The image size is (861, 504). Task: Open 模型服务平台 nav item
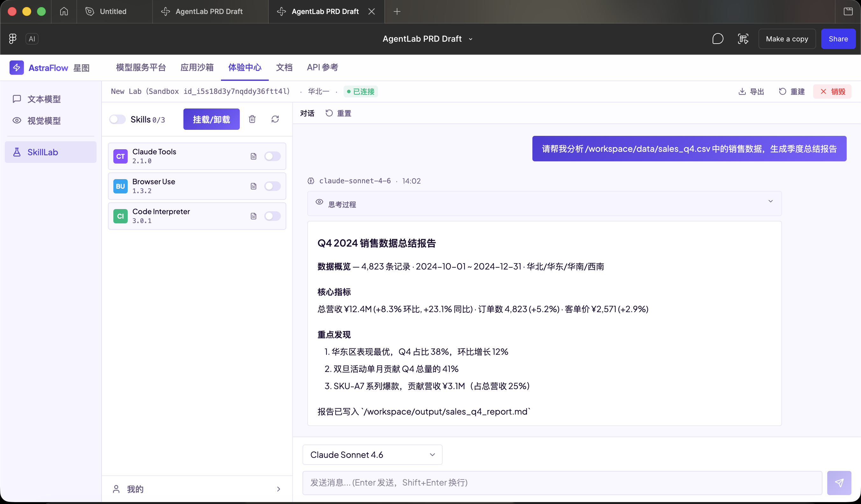(141, 67)
